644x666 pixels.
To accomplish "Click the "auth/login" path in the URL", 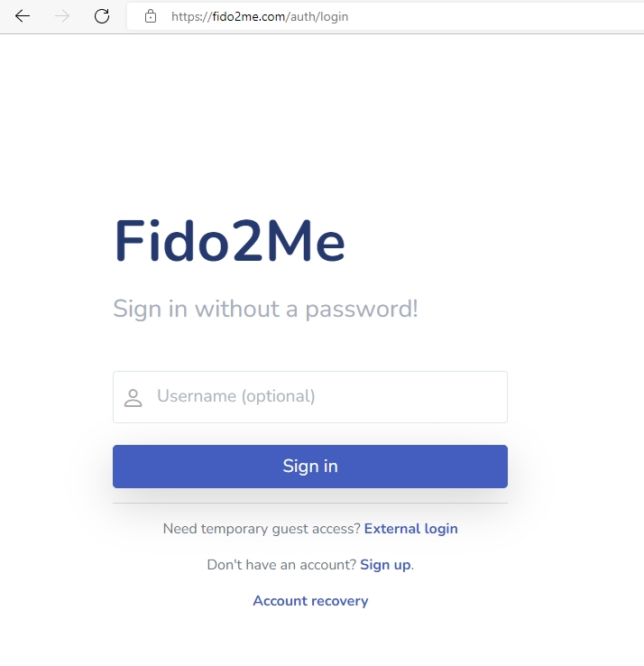I will pos(319,16).
